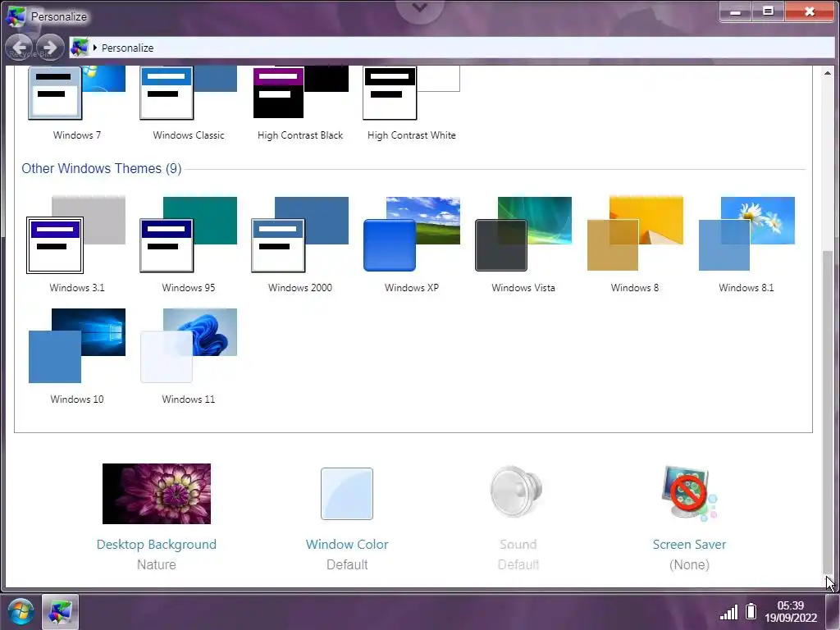Select the Windows 7 theme thumbnail
This screenshot has width=840, height=630.
pos(76,92)
